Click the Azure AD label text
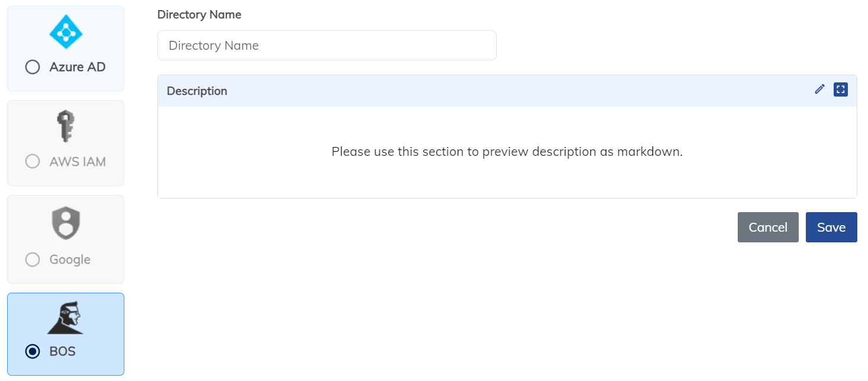This screenshot has height=381, width=868. point(78,67)
